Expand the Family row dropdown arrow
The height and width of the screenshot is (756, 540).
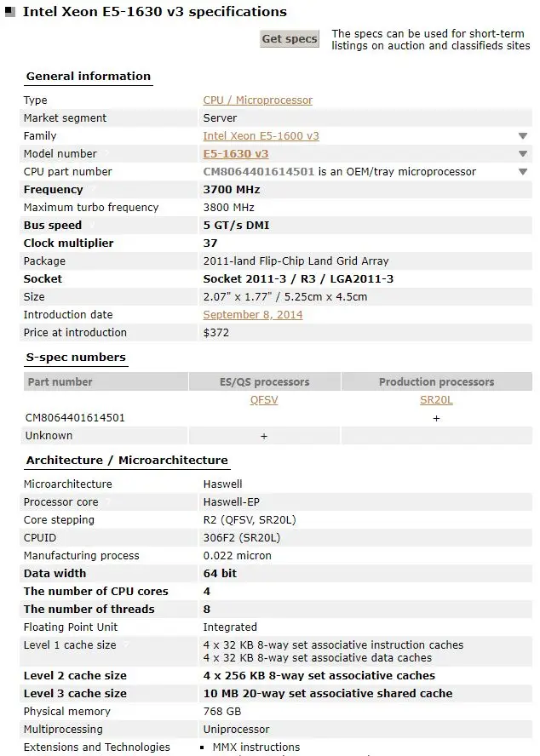click(x=523, y=136)
